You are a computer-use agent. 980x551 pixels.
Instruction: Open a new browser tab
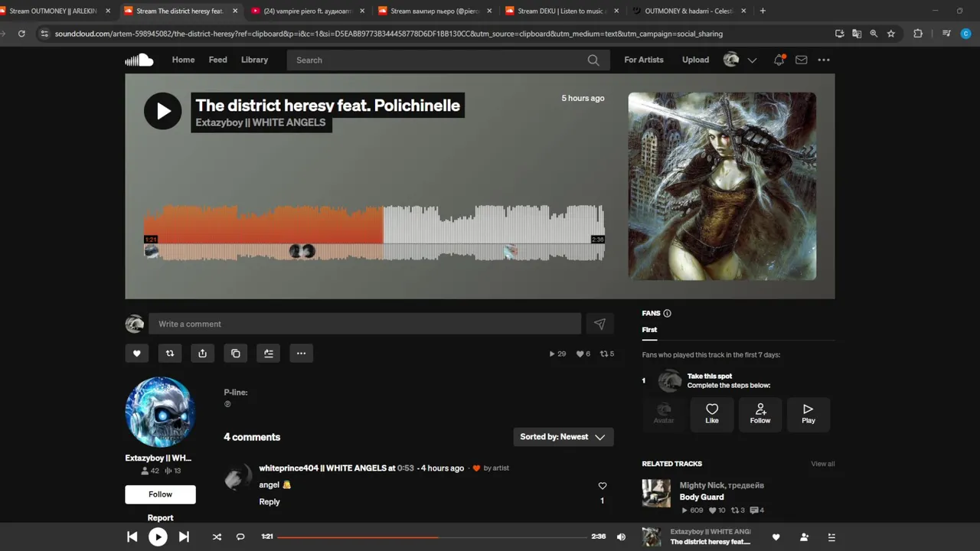[763, 11]
